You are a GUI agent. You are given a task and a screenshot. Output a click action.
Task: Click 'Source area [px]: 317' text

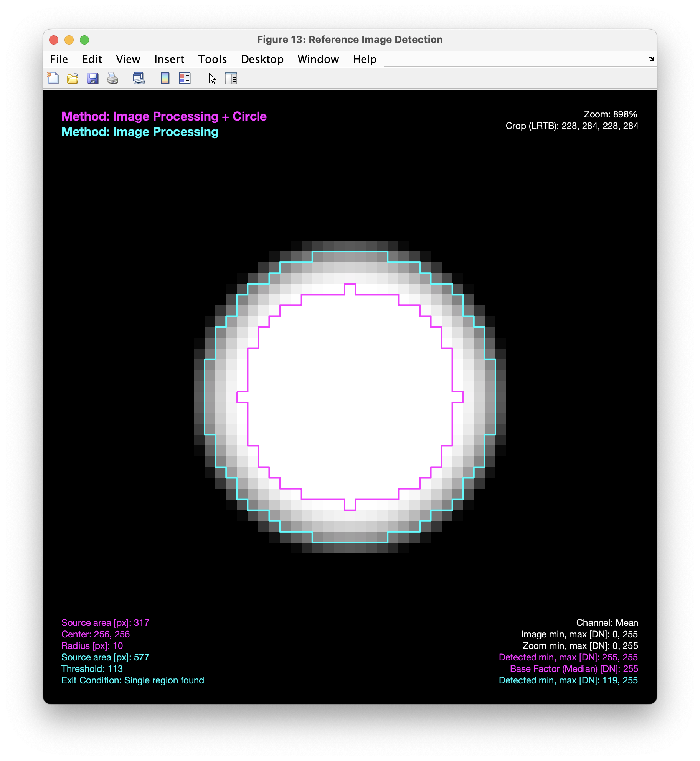[105, 623]
